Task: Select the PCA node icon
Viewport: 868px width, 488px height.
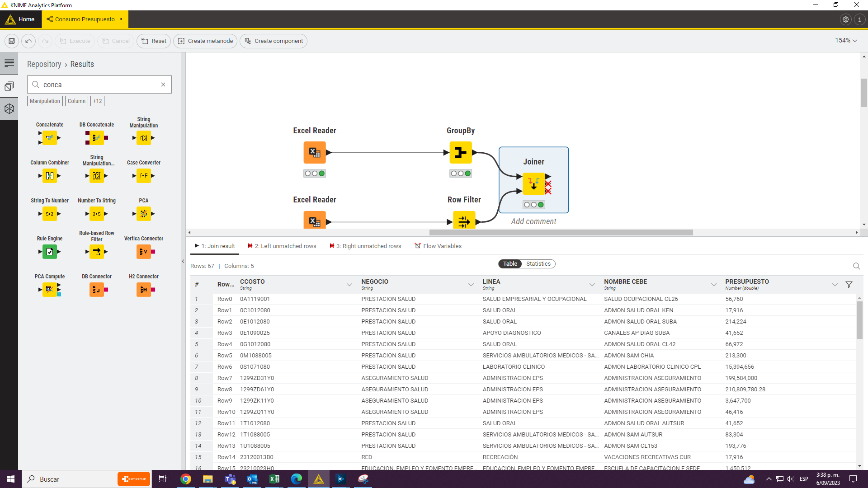Action: point(144,214)
